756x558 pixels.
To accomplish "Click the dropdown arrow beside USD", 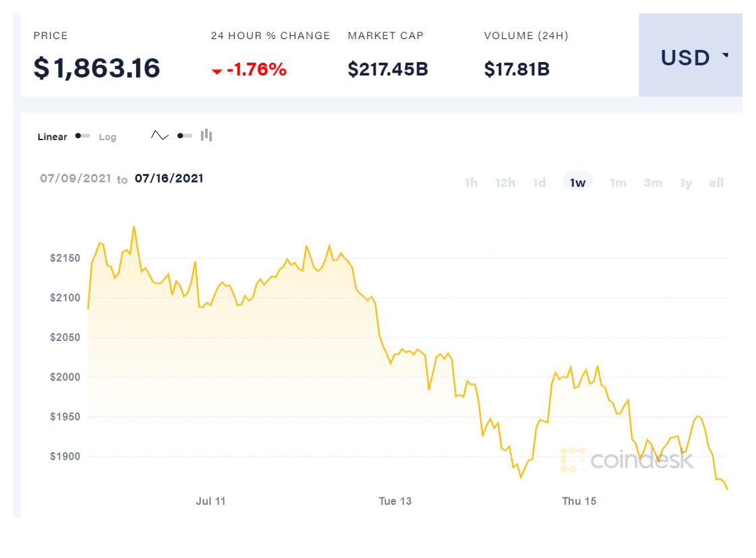I will point(726,55).
